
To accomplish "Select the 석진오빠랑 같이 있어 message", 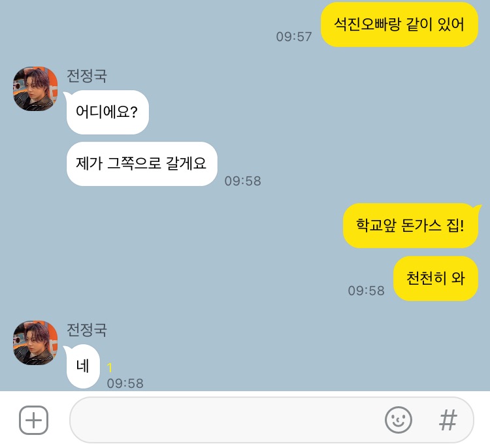I will (x=399, y=25).
